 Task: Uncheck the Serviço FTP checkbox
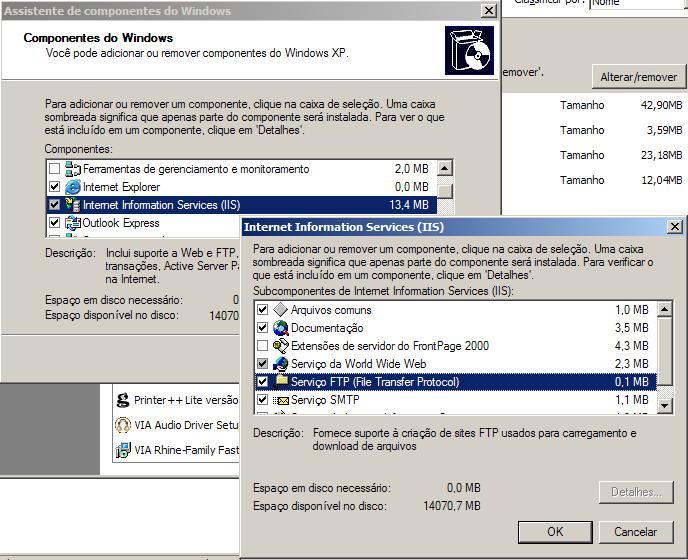(263, 382)
